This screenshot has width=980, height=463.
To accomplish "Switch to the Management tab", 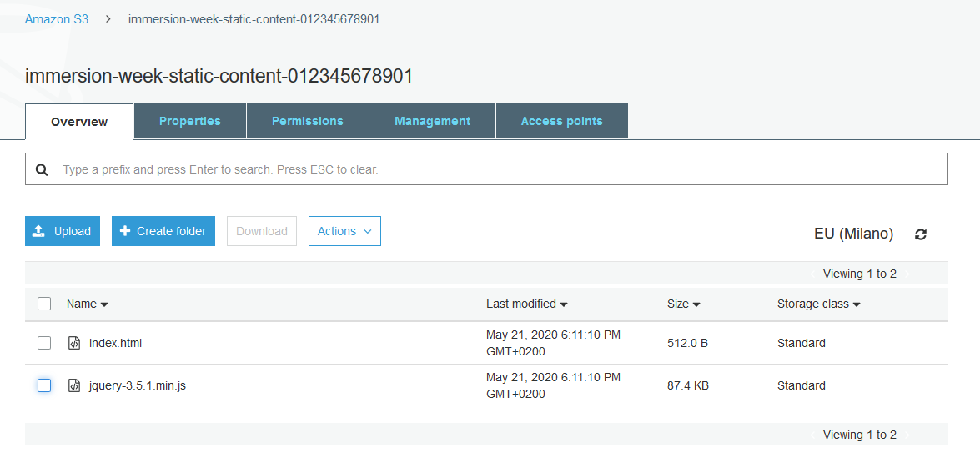I will [x=433, y=121].
